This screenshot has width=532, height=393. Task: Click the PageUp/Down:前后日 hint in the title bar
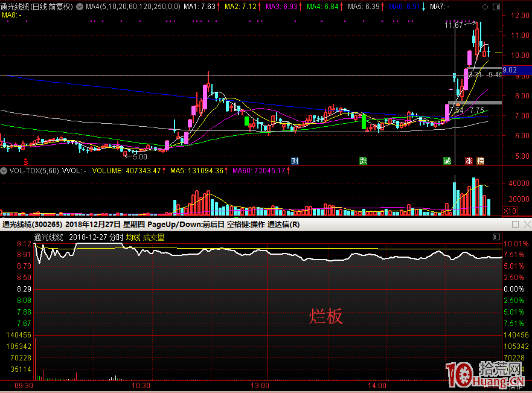click(185, 225)
